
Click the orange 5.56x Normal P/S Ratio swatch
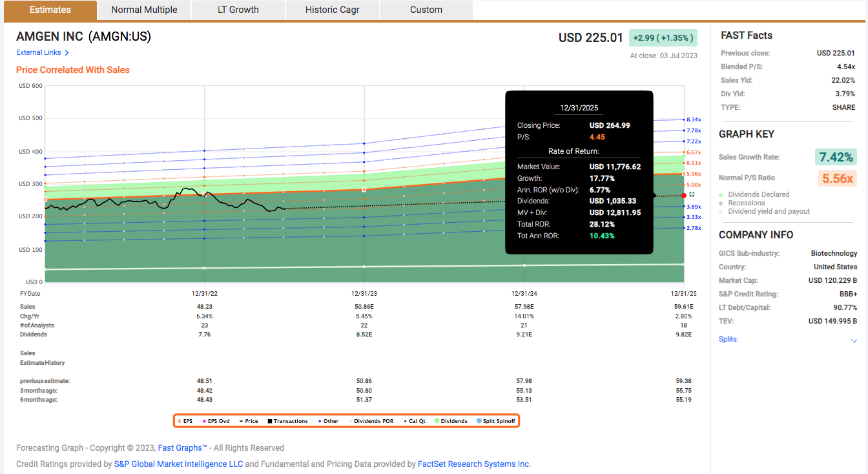click(x=838, y=178)
